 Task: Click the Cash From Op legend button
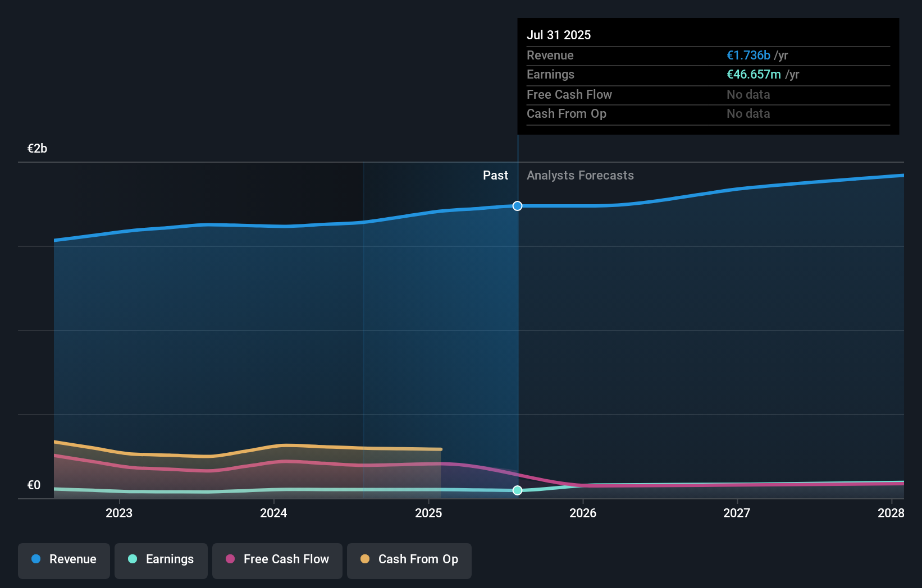(409, 559)
